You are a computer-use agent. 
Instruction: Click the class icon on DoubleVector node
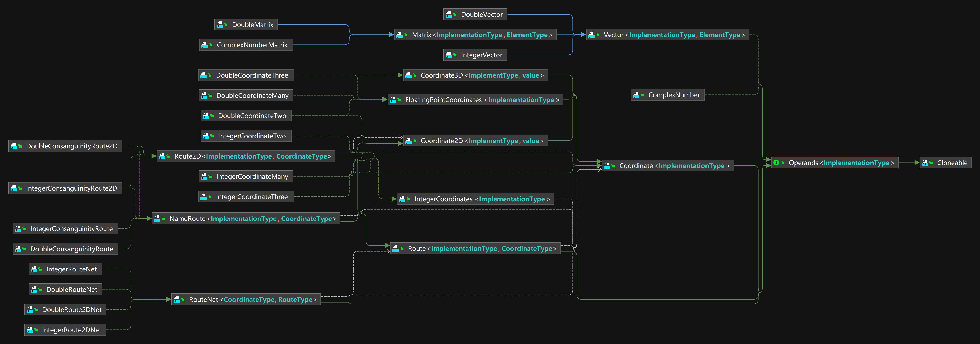pyautogui.click(x=449, y=15)
